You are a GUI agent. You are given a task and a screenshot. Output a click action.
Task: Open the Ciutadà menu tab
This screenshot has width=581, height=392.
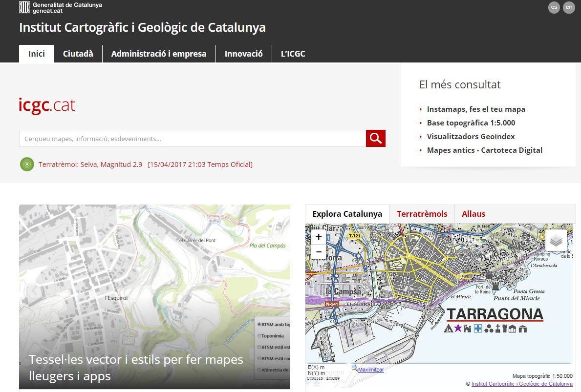click(x=78, y=54)
